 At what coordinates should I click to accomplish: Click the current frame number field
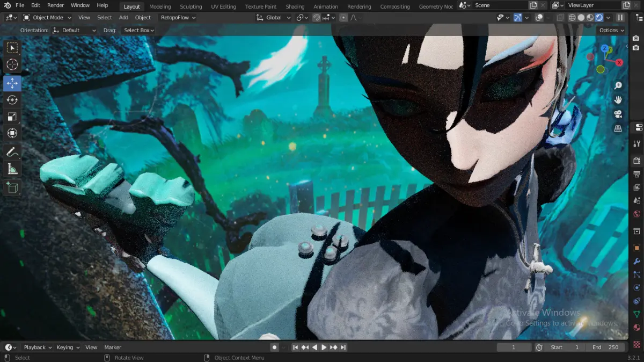pos(514,347)
